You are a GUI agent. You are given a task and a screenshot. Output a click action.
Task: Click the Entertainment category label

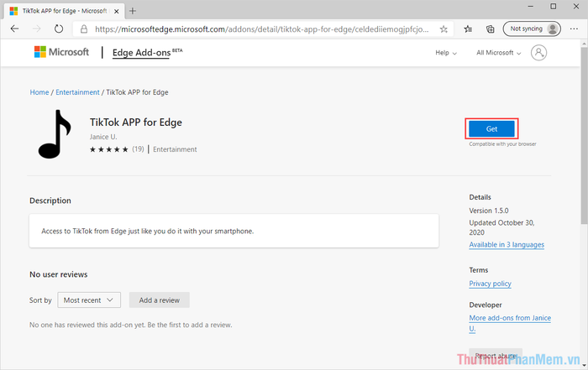175,149
